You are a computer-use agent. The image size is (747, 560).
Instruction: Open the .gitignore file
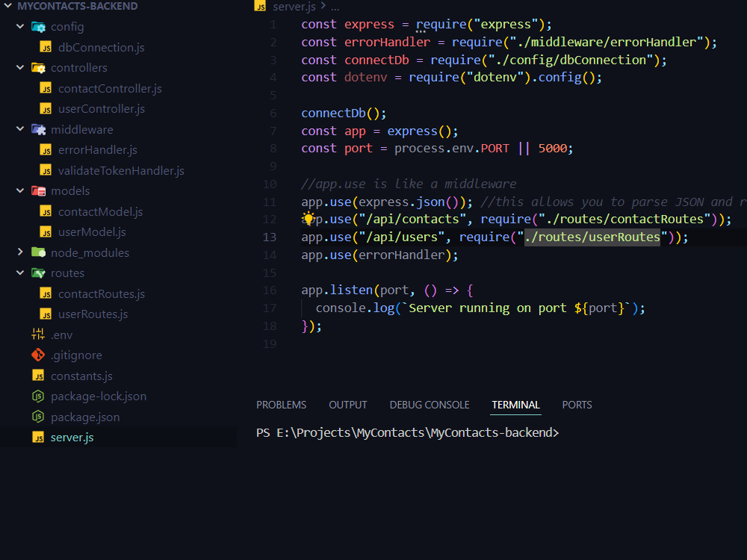(x=76, y=355)
